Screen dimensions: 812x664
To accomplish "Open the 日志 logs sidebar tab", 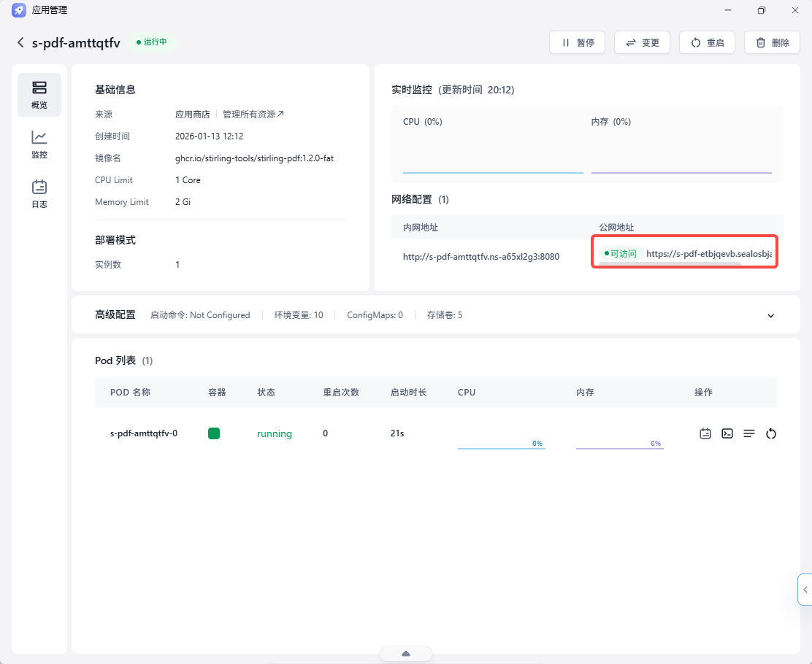I will click(x=39, y=194).
